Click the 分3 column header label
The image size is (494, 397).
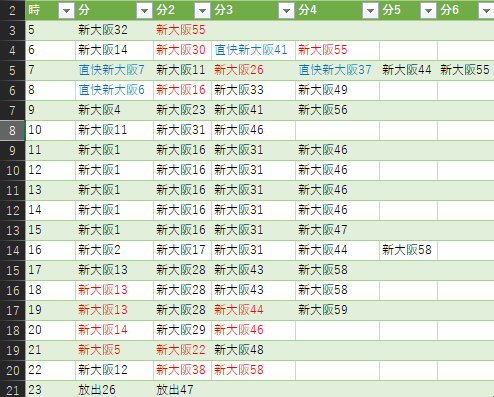[223, 10]
